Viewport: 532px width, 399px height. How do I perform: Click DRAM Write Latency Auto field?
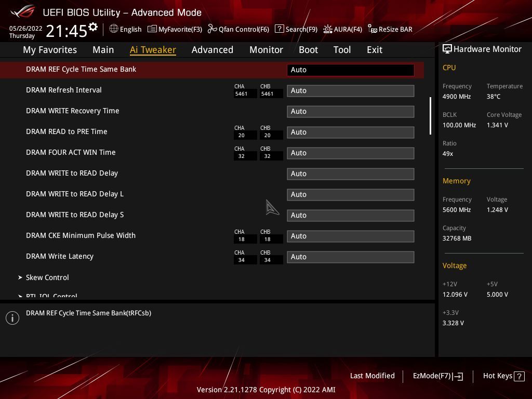351,257
